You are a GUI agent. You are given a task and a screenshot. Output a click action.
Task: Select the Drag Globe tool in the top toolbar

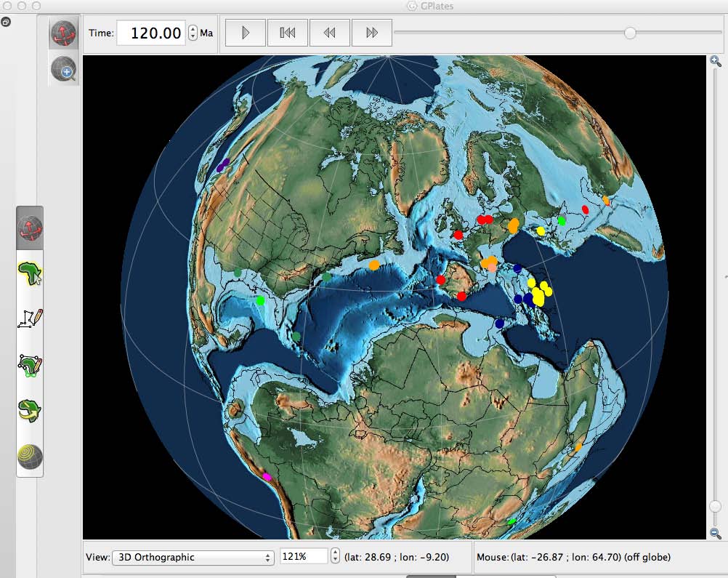point(64,34)
